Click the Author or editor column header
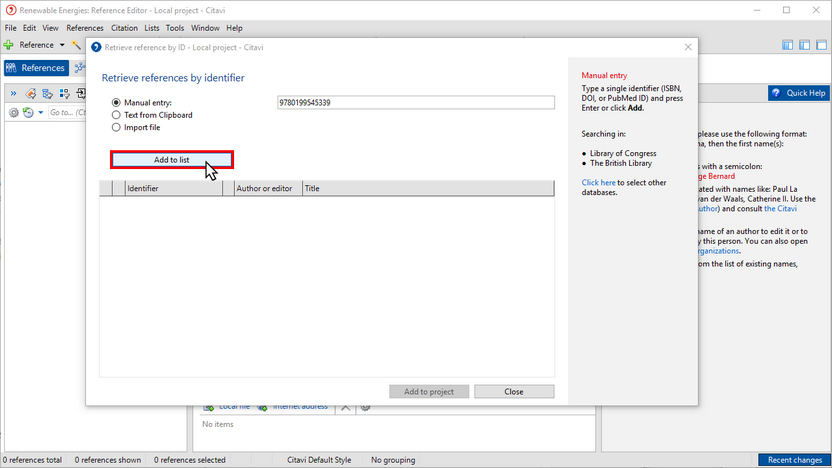Image resolution: width=832 pixels, height=468 pixels. (268, 188)
